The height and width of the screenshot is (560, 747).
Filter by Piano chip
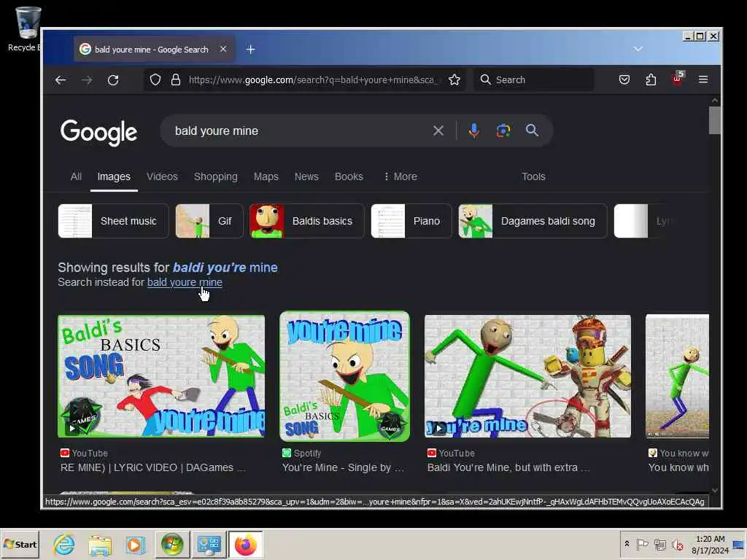click(x=411, y=221)
